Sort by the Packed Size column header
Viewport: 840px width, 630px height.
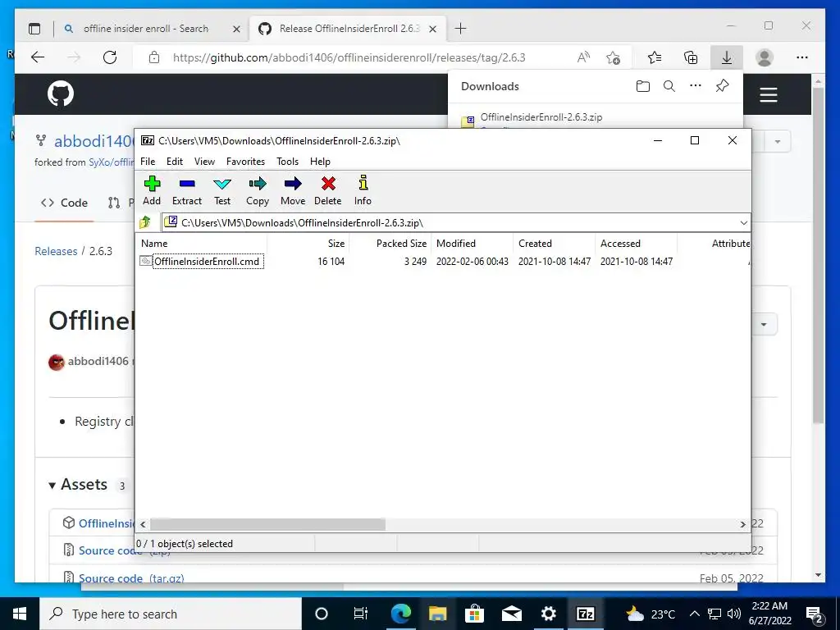coord(390,243)
